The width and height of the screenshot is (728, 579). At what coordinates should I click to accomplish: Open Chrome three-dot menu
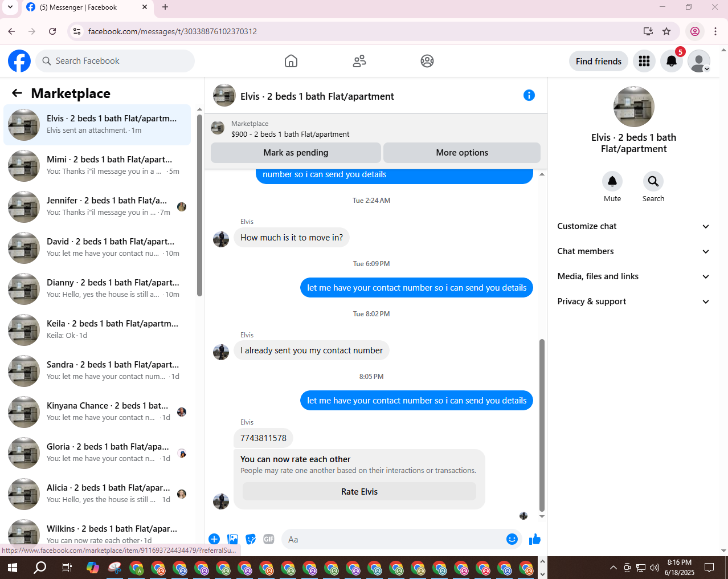coord(715,31)
